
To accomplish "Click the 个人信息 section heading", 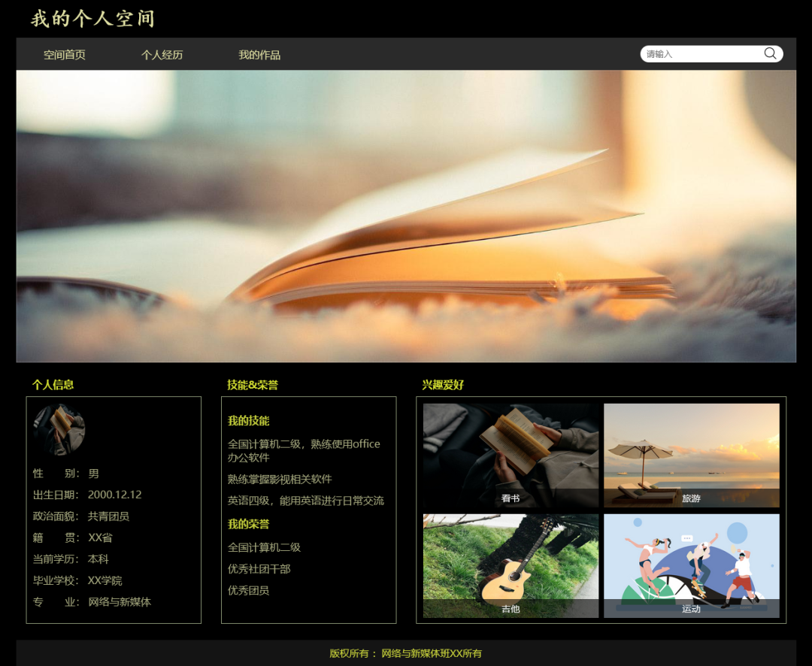I will [53, 385].
